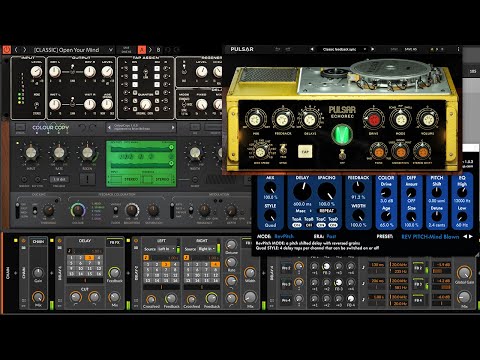Screen dimensions: 480x360
Task: Toggle TapC button in blue delay
Action: click(321, 225)
